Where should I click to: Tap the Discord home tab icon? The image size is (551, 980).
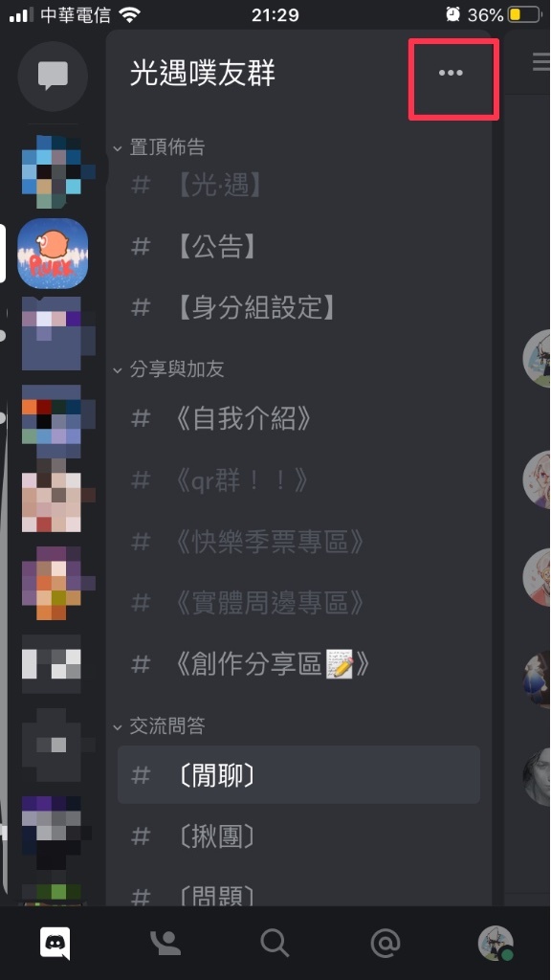[x=55, y=943]
